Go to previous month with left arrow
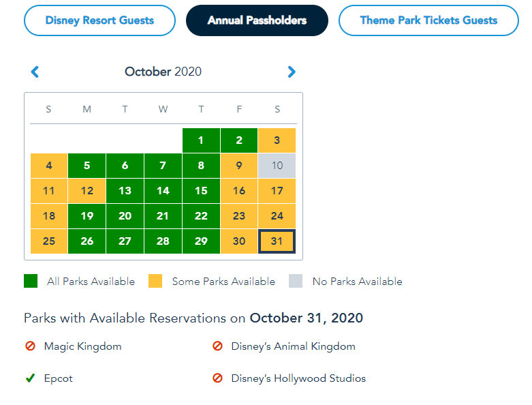532x405 pixels. [35, 72]
